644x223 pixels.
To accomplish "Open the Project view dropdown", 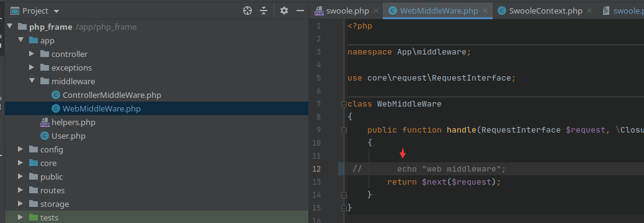I will point(56,11).
